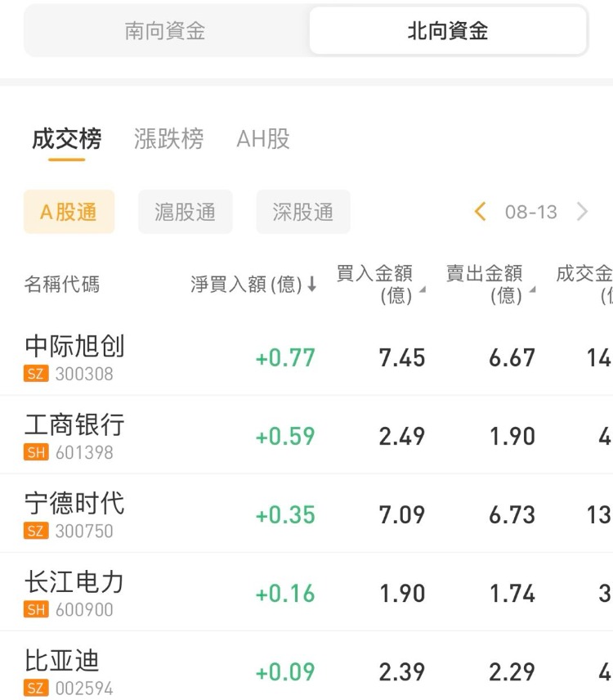The width and height of the screenshot is (613, 700).
Task: Select the 成交榜 tab
Action: pyautogui.click(x=67, y=139)
